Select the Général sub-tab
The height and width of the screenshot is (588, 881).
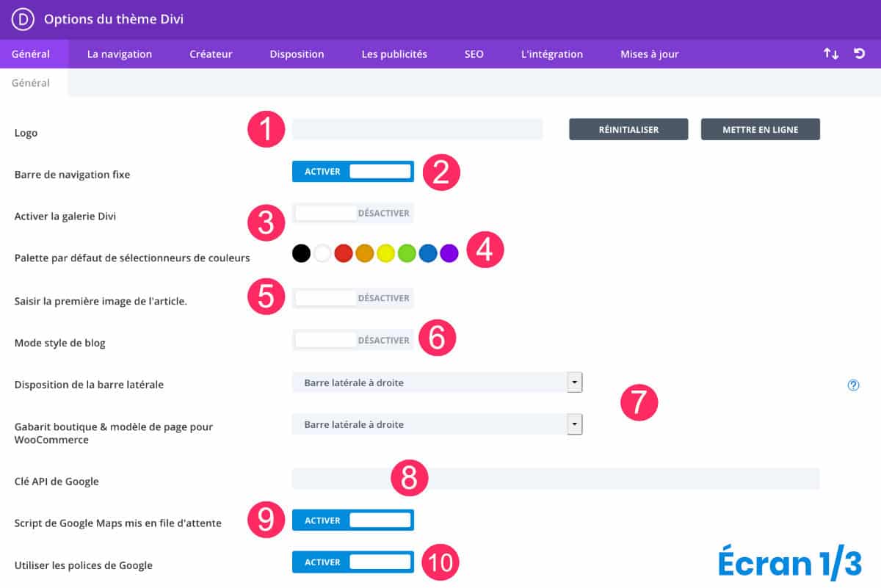point(34,83)
